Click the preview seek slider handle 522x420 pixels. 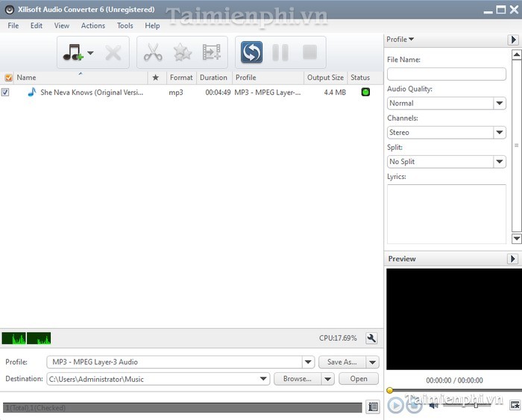pos(389,390)
